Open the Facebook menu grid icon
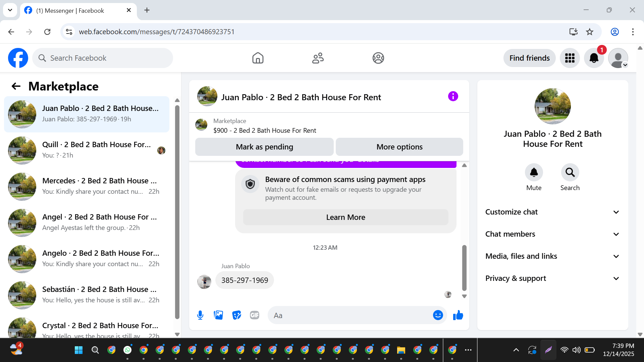Image resolution: width=644 pixels, height=362 pixels. tap(570, 58)
